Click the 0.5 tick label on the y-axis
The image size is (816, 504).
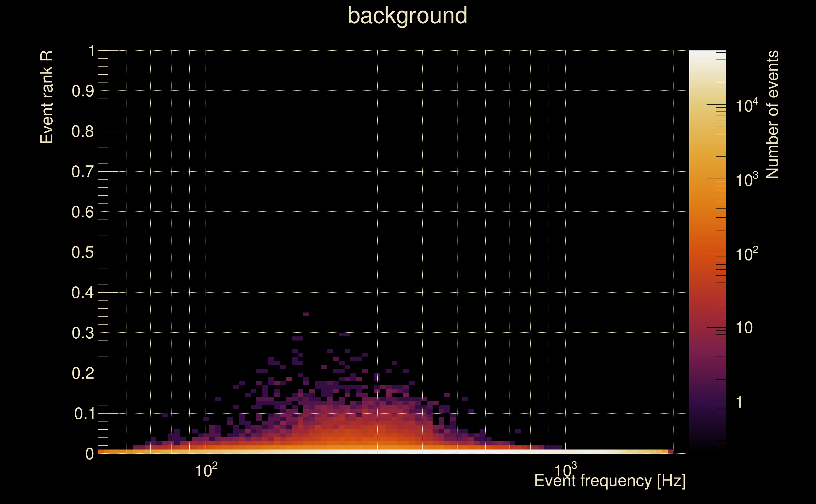point(83,252)
